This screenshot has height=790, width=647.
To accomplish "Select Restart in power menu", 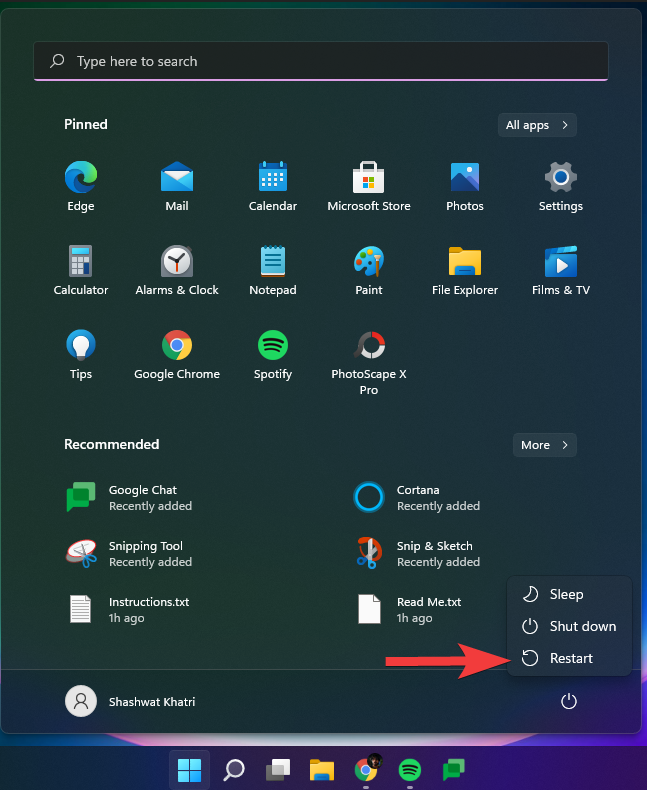I will [569, 658].
